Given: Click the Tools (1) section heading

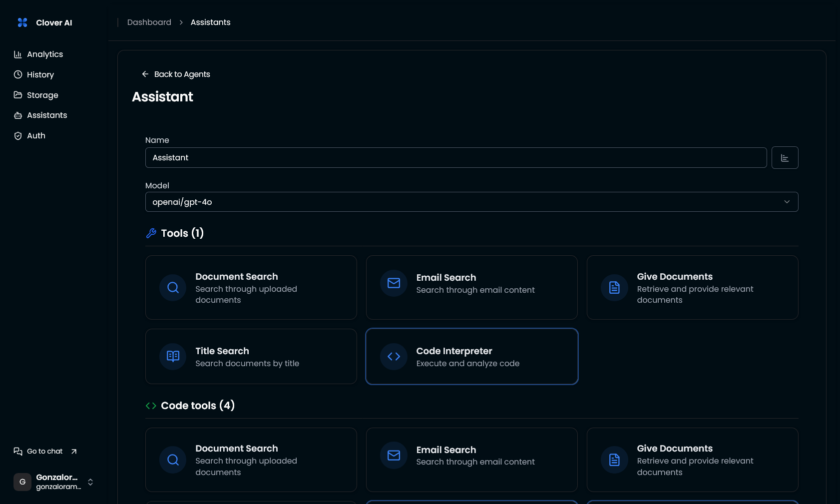Looking at the screenshot, I should tap(182, 233).
